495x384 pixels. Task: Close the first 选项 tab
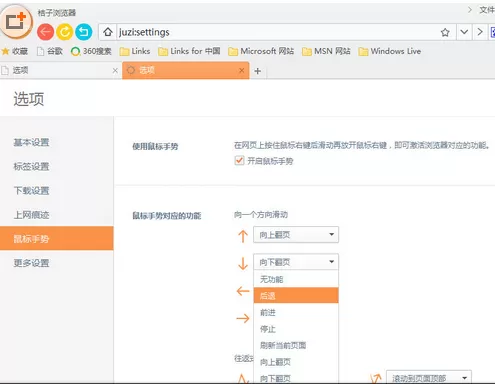[115, 71]
